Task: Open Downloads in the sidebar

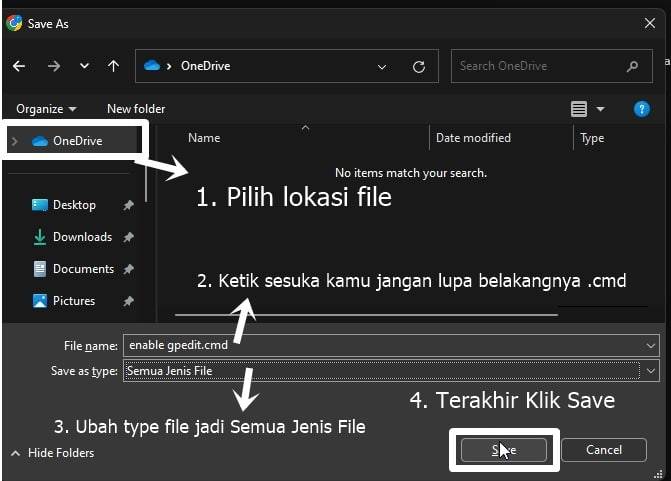Action: tap(73, 237)
